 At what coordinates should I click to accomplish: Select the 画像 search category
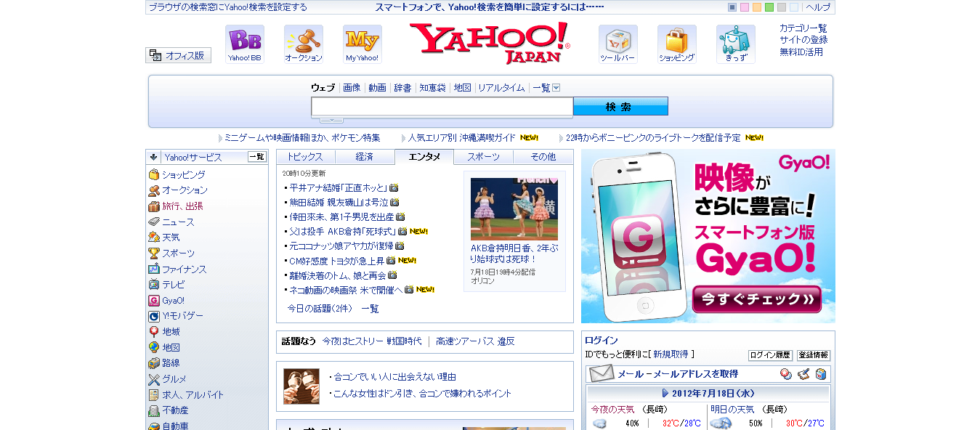tap(352, 88)
